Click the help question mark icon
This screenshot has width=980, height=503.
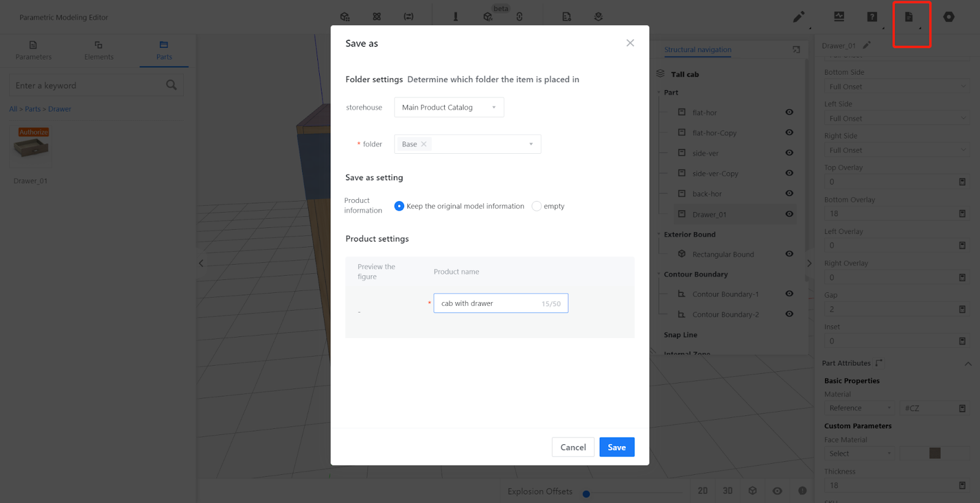click(x=872, y=17)
